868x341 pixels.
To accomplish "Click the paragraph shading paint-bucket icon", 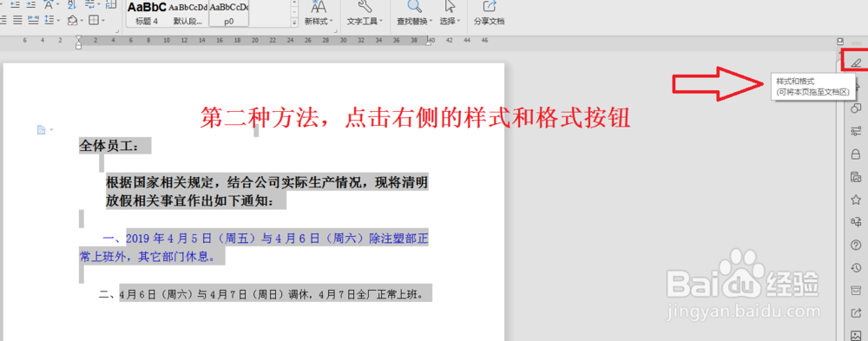I will click(72, 21).
